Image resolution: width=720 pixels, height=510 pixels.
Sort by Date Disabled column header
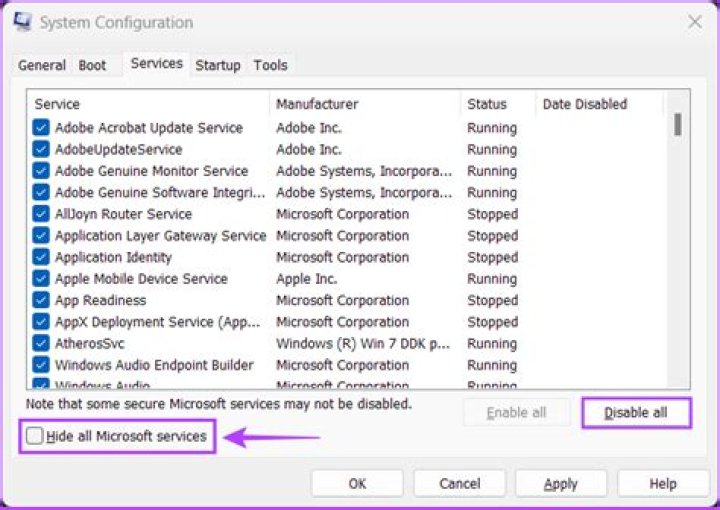tap(600, 104)
